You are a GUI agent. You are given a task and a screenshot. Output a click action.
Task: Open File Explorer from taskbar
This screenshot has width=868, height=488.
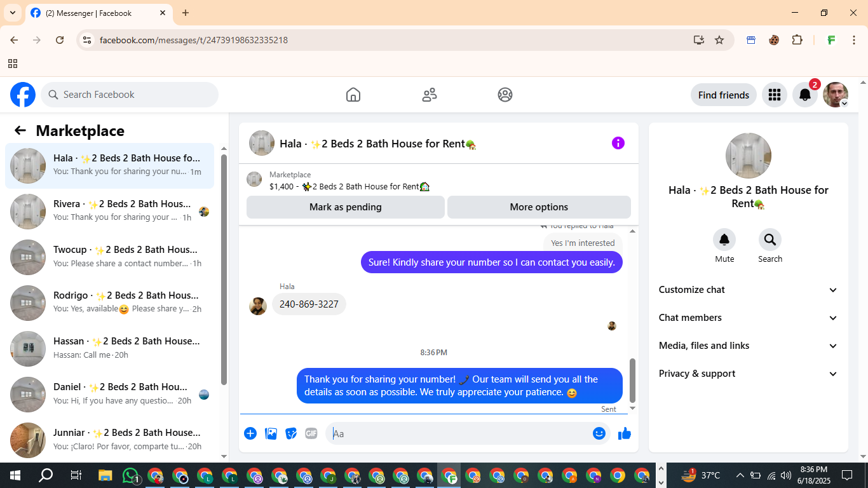coord(105,475)
